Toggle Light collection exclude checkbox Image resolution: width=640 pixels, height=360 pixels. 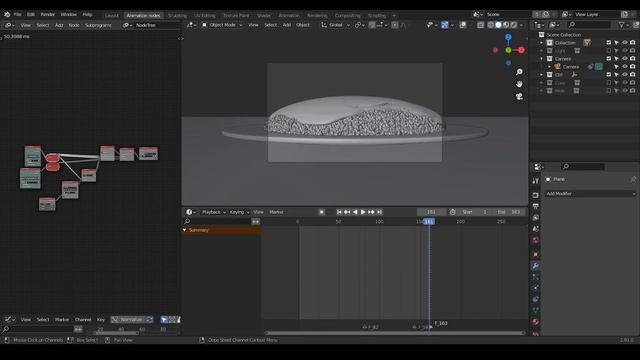click(609, 51)
